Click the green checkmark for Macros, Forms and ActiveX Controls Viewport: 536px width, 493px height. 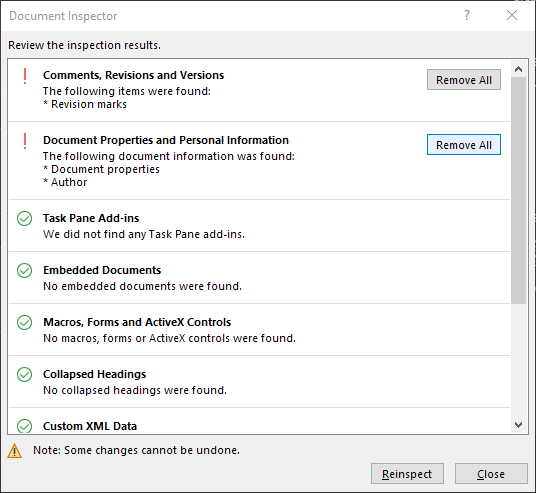tap(25, 322)
